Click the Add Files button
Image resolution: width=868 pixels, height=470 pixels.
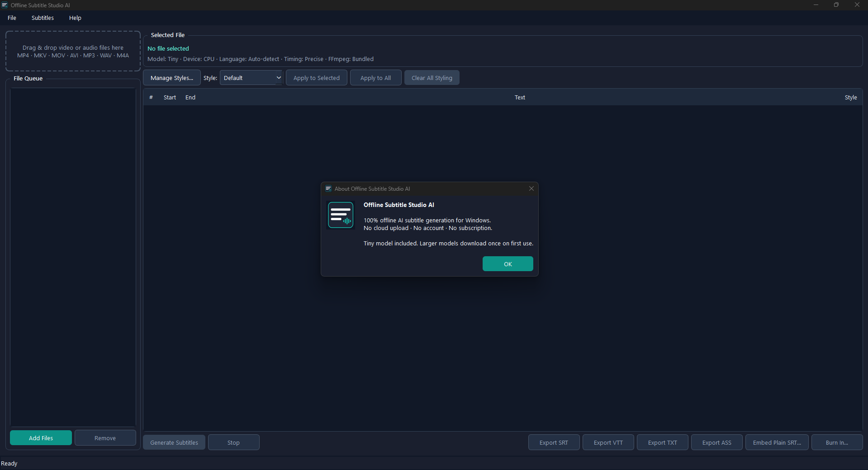pos(41,438)
